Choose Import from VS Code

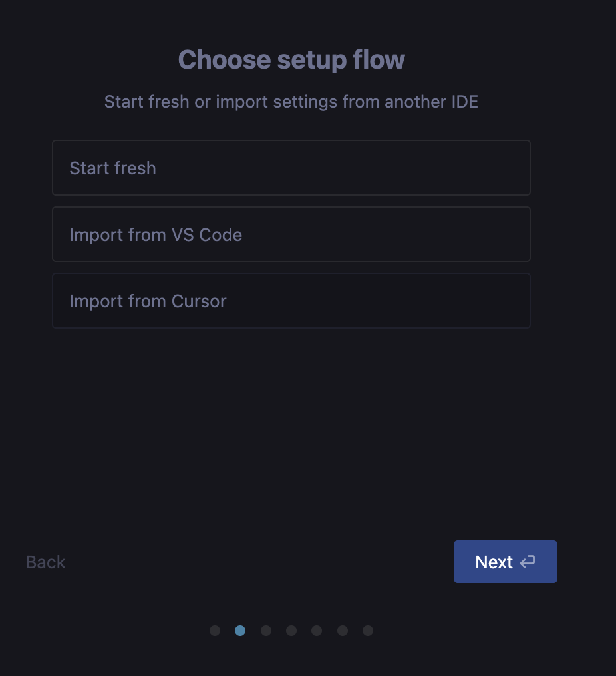291,234
